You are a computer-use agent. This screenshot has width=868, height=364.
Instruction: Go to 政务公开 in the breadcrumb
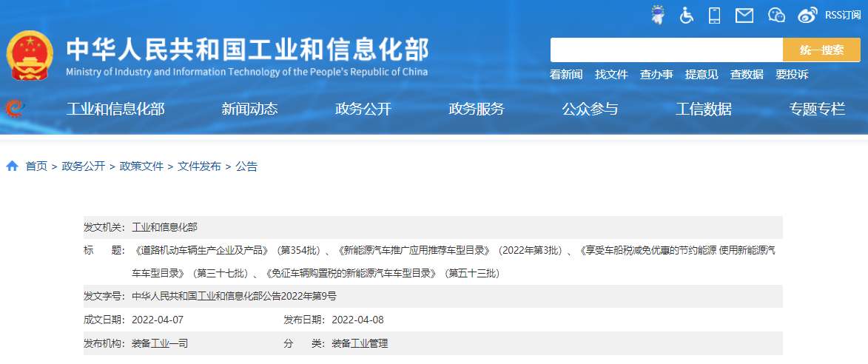(84, 166)
